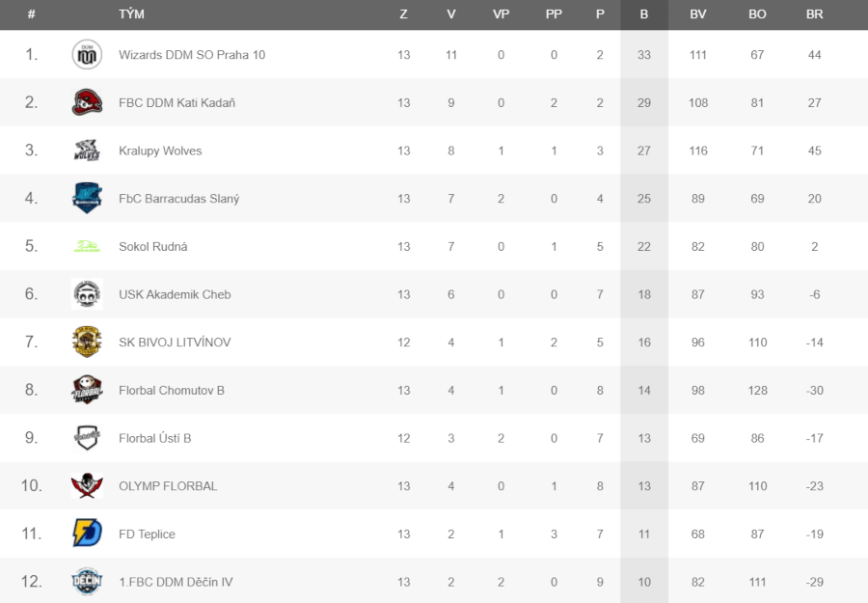Screen dimensions: 868x603
Task: Click the green Sokol Rudná logo
Action: (x=87, y=246)
